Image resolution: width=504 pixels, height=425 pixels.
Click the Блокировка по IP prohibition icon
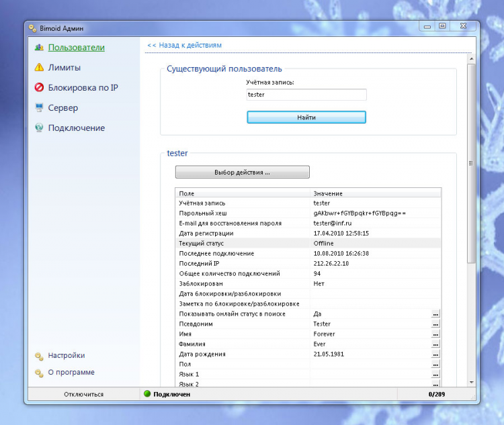pyautogui.click(x=39, y=87)
